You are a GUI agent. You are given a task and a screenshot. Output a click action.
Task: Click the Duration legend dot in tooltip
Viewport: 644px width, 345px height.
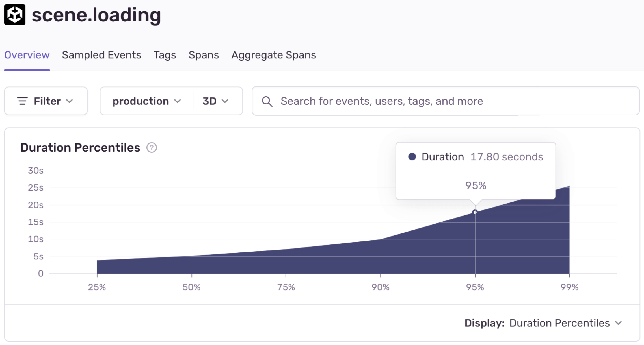coord(412,157)
